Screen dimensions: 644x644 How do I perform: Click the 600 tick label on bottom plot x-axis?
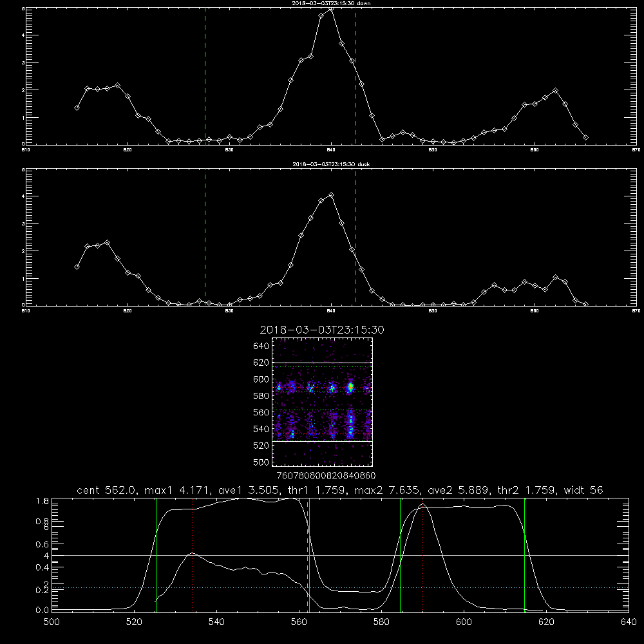(464, 622)
